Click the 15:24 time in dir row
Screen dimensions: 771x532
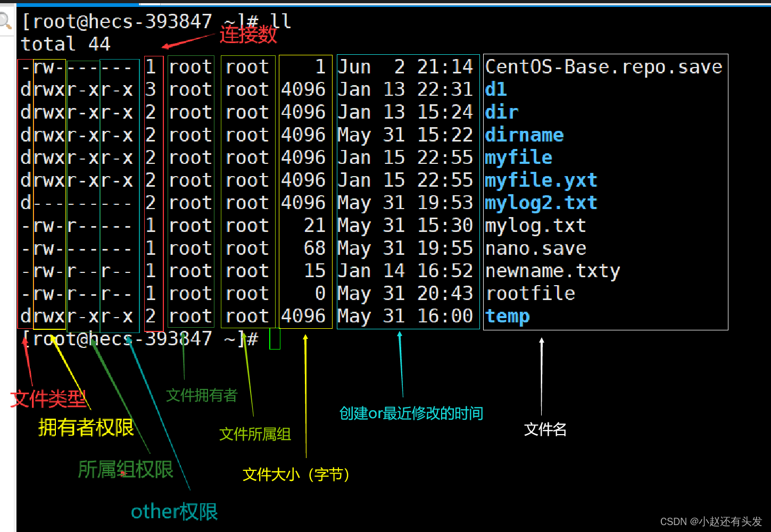pyautogui.click(x=445, y=112)
